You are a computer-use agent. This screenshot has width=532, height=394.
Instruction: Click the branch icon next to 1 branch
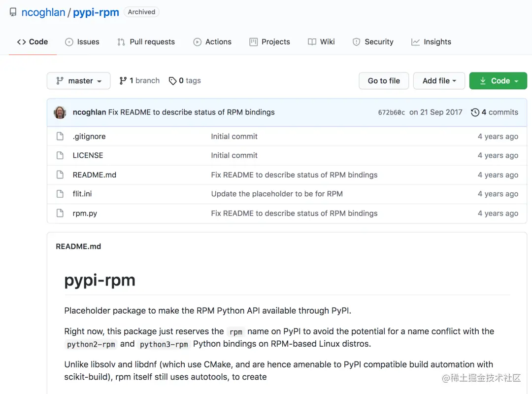coord(123,81)
